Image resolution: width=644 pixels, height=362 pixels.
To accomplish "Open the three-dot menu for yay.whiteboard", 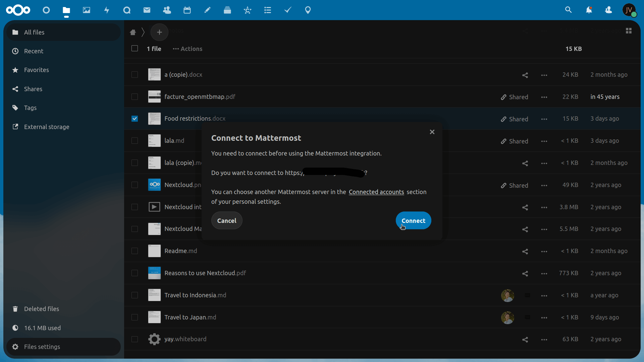I will coord(544,339).
